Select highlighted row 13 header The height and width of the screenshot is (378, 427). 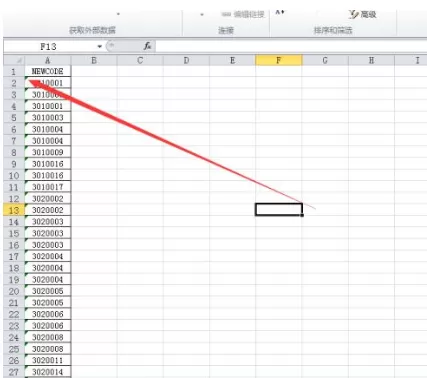tap(14, 210)
